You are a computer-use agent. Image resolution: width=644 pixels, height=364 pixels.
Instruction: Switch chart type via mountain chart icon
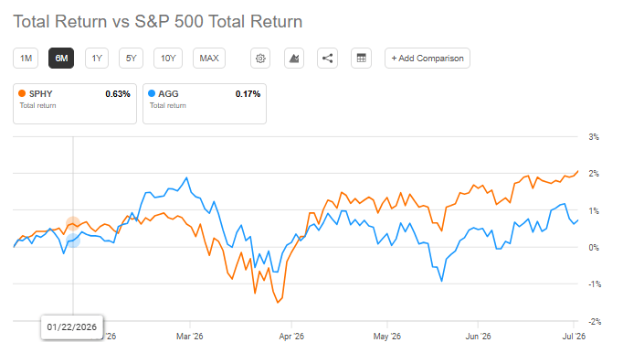[x=294, y=59]
